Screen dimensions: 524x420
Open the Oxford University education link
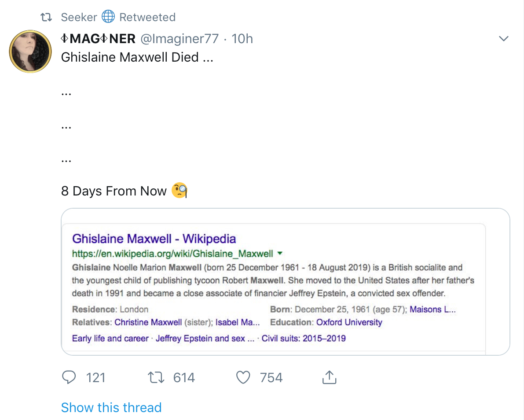tap(349, 322)
